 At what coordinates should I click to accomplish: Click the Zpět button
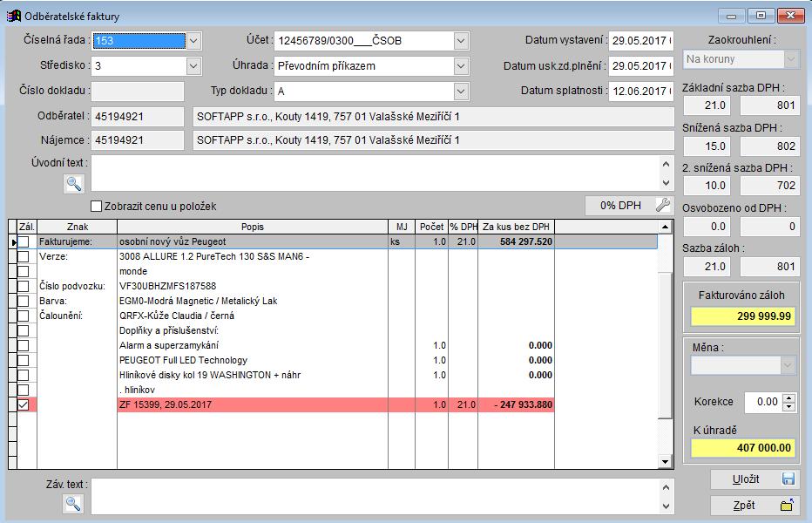(754, 506)
